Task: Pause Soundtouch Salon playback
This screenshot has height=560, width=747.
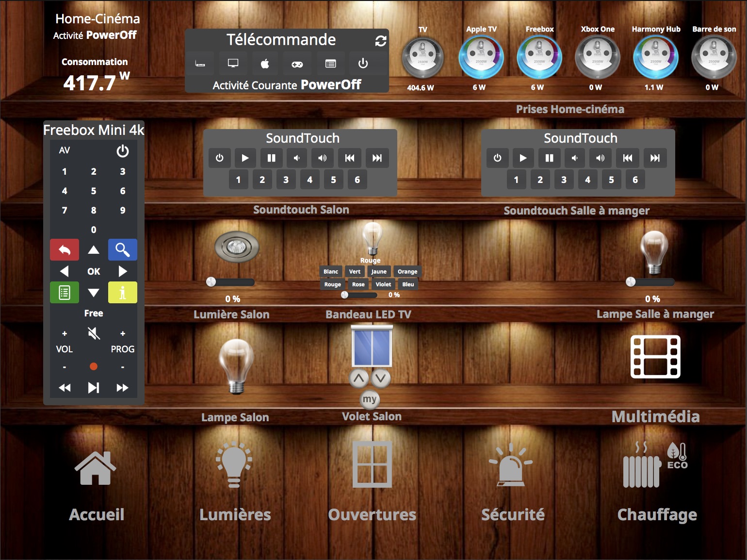Action: click(x=271, y=158)
